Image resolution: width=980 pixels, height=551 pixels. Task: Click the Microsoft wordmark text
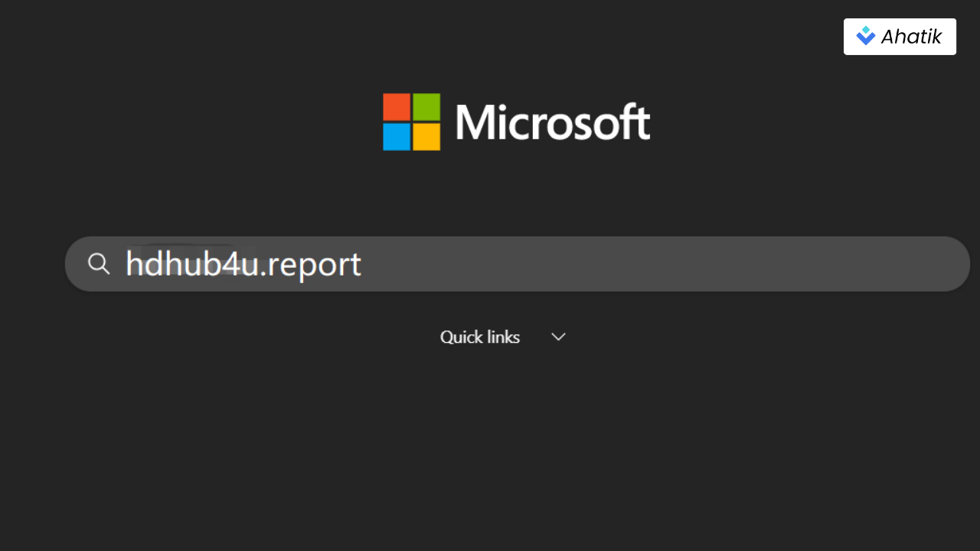click(x=553, y=122)
